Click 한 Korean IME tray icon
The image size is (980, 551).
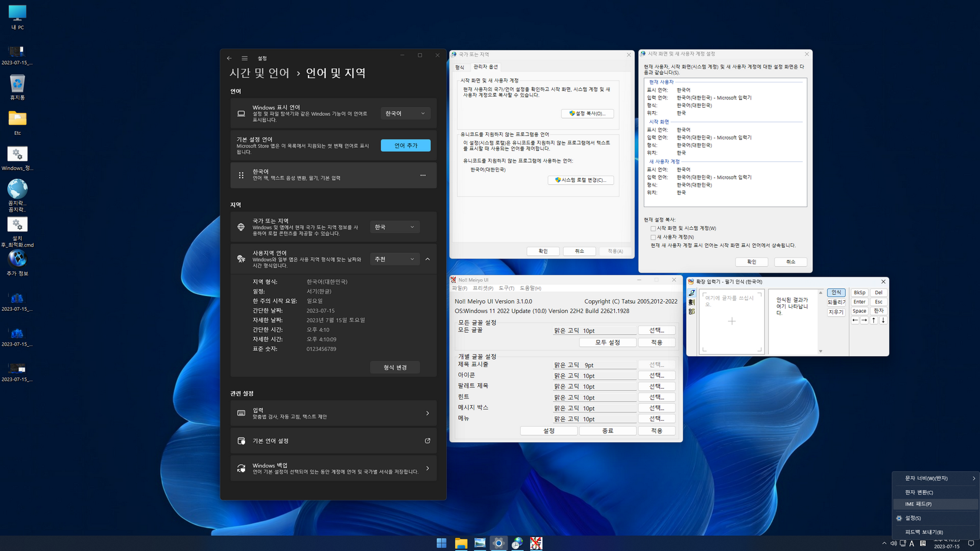tap(923, 543)
